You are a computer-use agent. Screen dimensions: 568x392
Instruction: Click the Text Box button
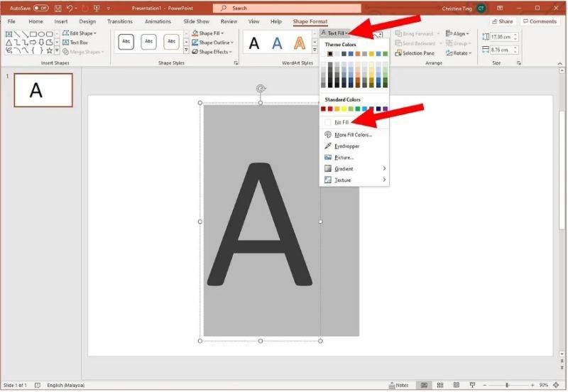[x=75, y=43]
